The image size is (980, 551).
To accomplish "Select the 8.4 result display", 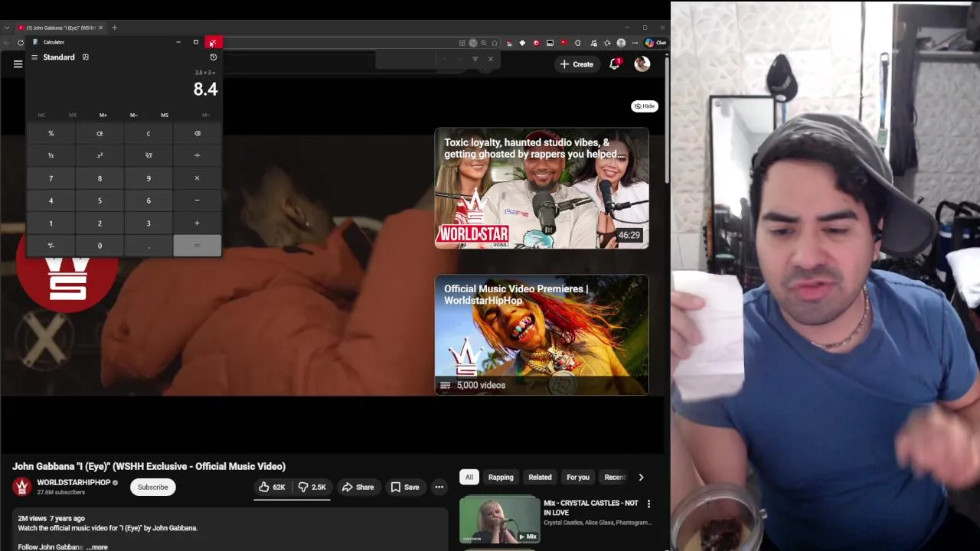I will tap(205, 89).
